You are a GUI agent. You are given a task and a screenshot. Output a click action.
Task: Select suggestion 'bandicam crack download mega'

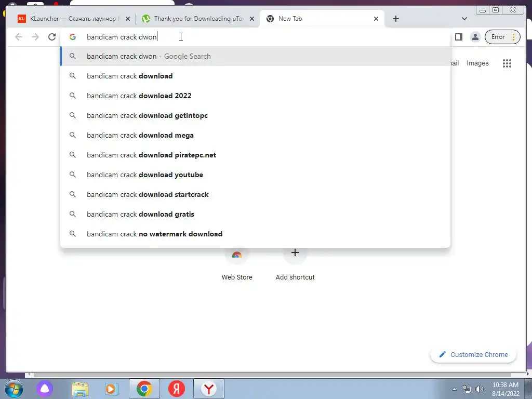tap(255, 135)
